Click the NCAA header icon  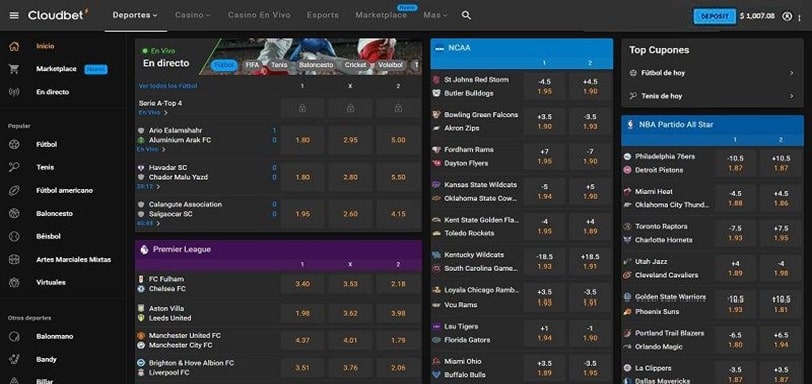click(440, 48)
